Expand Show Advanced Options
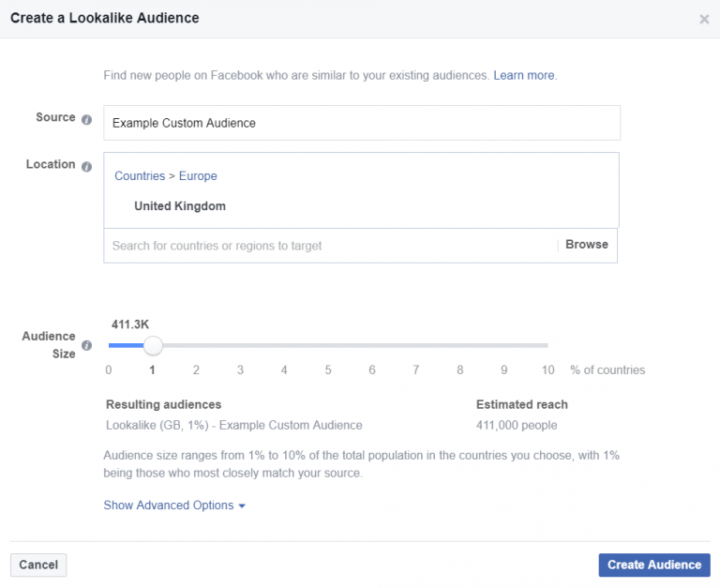The height and width of the screenshot is (588, 720). [x=169, y=505]
